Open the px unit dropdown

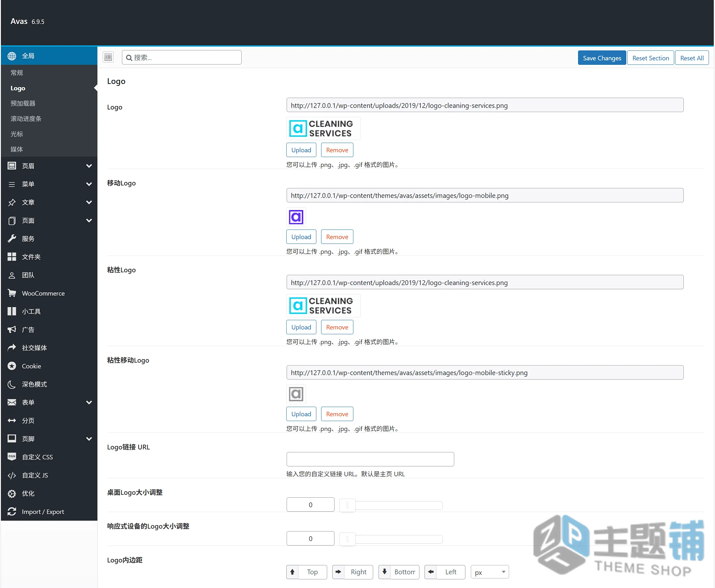(x=490, y=572)
